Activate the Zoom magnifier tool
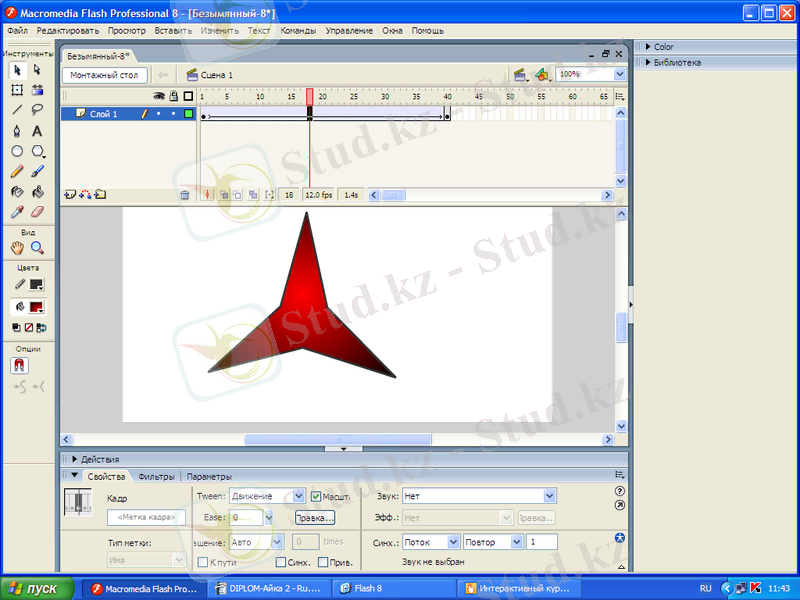800x600 pixels. tap(37, 248)
